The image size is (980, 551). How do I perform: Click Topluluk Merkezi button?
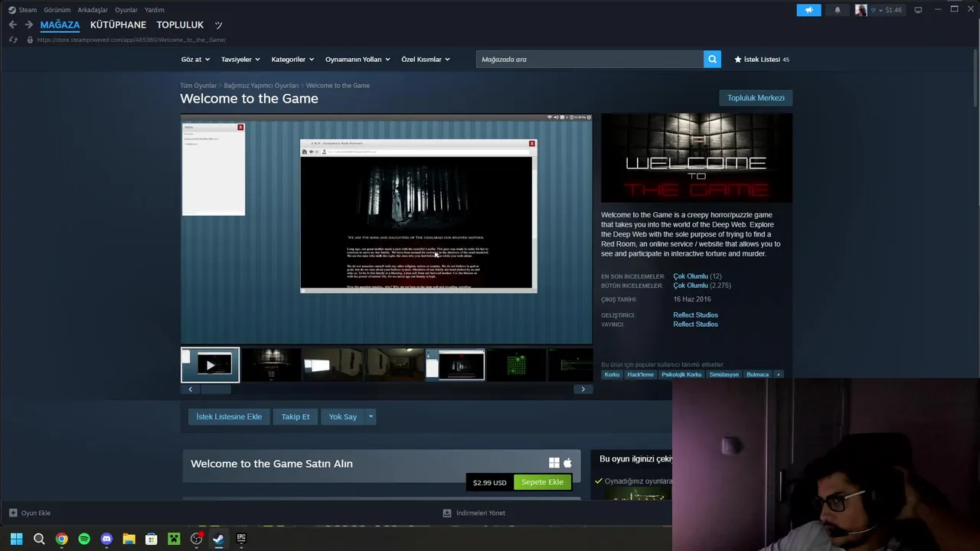[x=756, y=98]
